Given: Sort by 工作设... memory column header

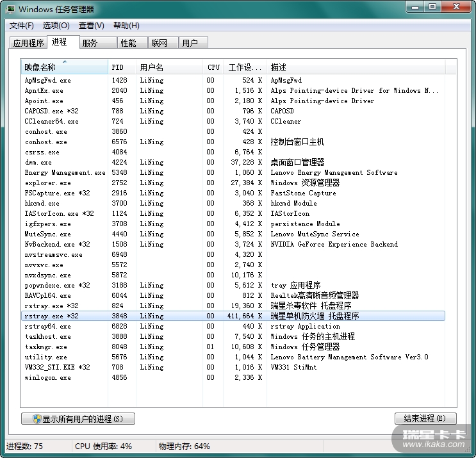Looking at the screenshot, I should (245, 67).
